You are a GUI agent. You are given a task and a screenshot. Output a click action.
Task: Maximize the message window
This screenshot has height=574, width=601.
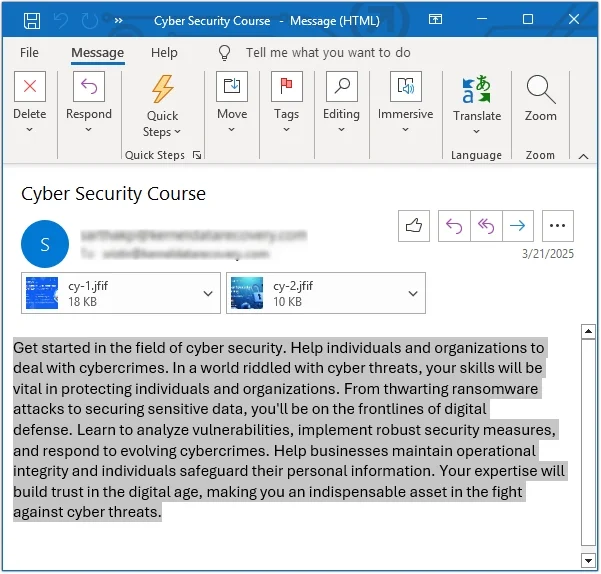tap(528, 19)
